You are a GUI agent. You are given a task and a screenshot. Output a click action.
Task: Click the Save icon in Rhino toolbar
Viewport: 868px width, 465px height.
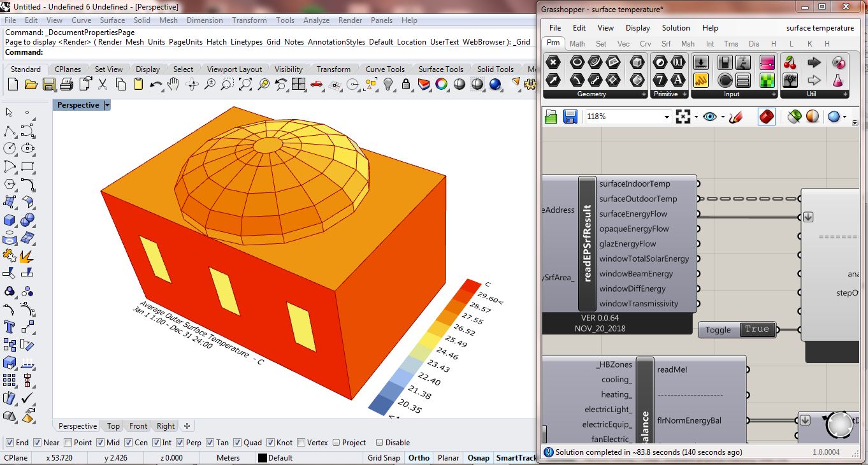pos(48,85)
